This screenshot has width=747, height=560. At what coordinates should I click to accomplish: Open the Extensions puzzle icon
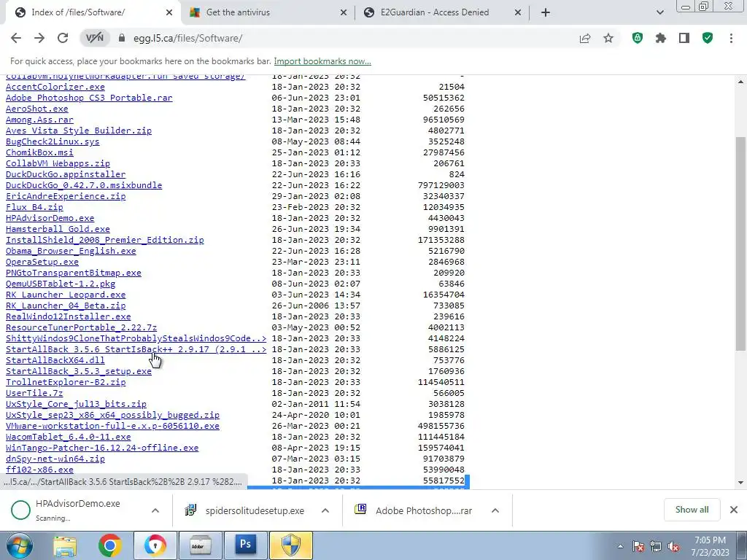pos(661,38)
